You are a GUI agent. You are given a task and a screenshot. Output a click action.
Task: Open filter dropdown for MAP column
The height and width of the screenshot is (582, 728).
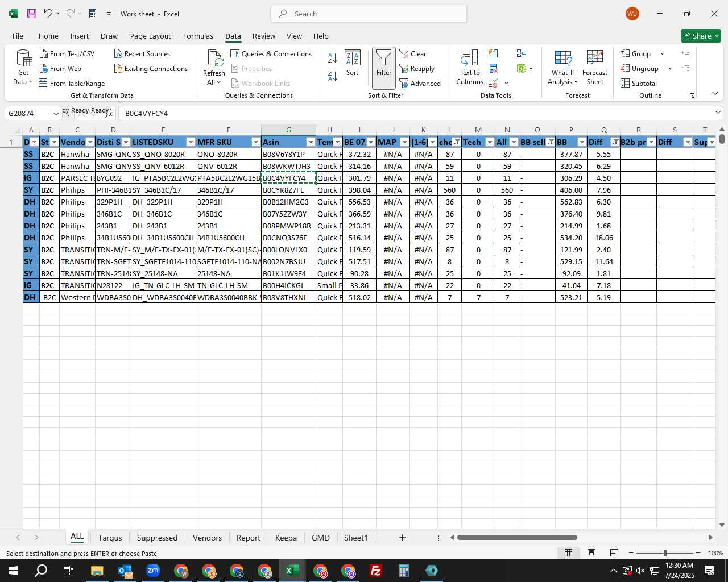[404, 142]
